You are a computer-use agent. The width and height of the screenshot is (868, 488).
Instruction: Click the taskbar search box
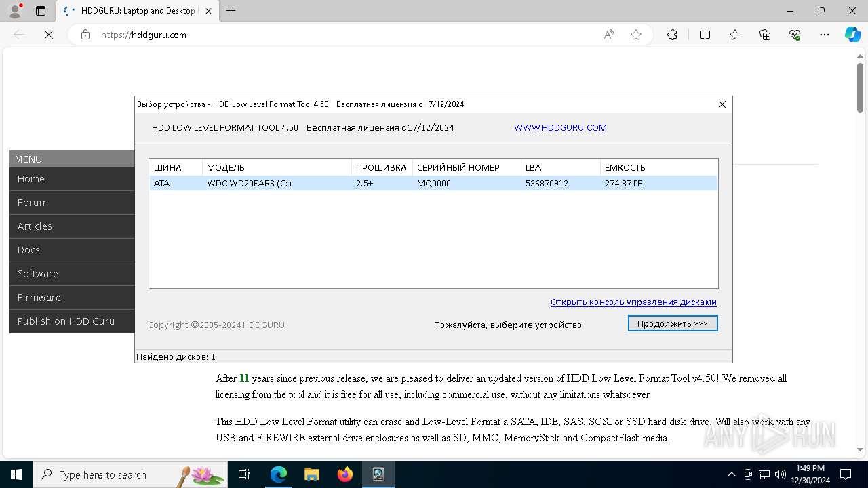pos(130,474)
